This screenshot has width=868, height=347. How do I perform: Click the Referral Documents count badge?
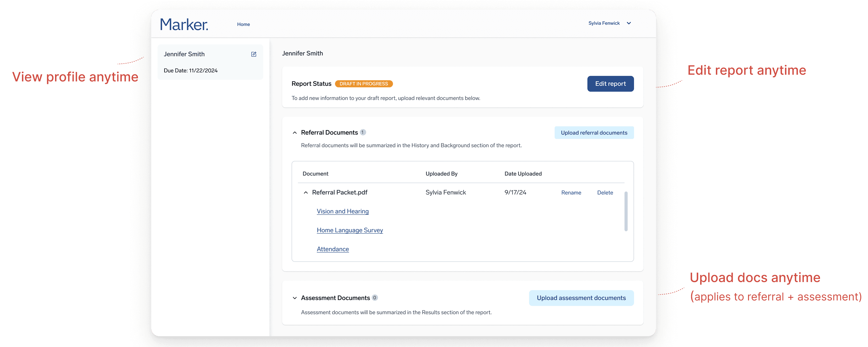[x=362, y=132]
